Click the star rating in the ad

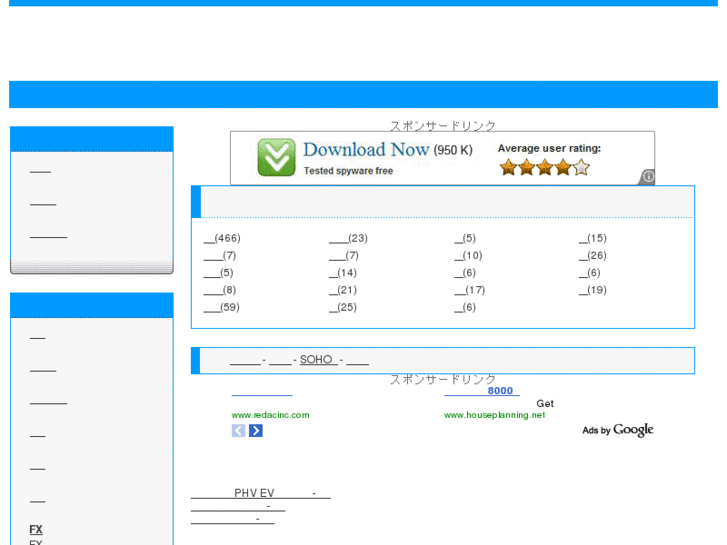coord(544,167)
